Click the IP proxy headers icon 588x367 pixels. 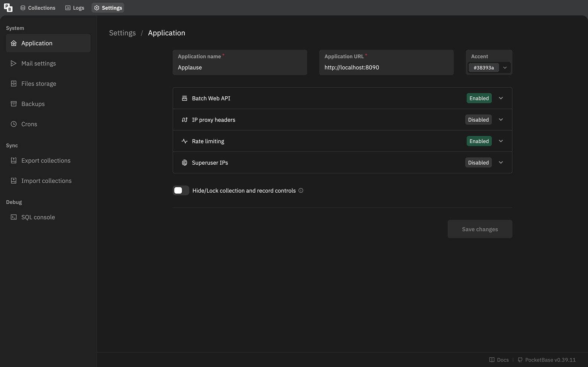tap(184, 120)
